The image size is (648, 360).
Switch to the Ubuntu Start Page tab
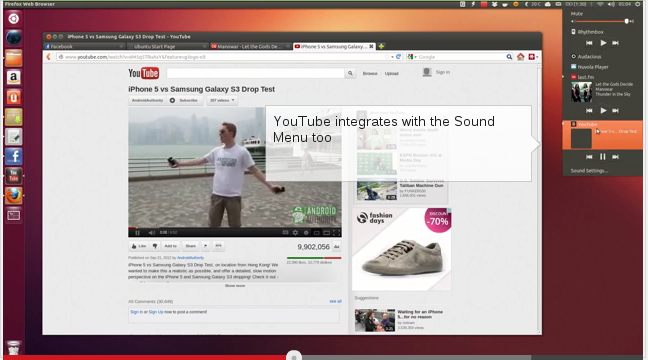[167, 46]
